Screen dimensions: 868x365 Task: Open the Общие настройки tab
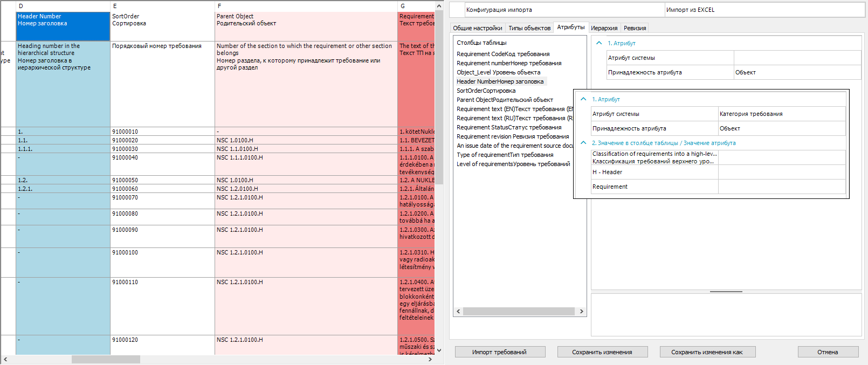click(477, 28)
